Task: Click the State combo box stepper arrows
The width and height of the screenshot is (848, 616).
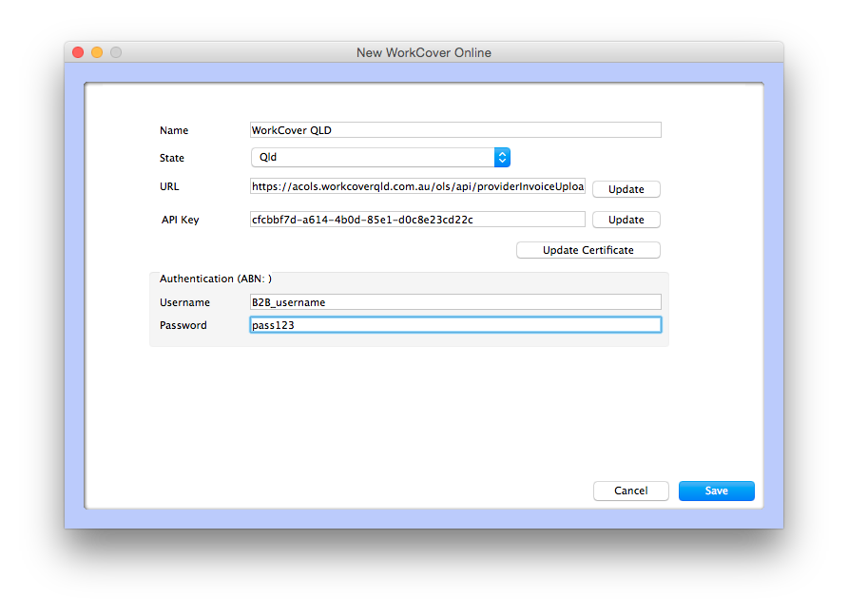Action: (502, 157)
